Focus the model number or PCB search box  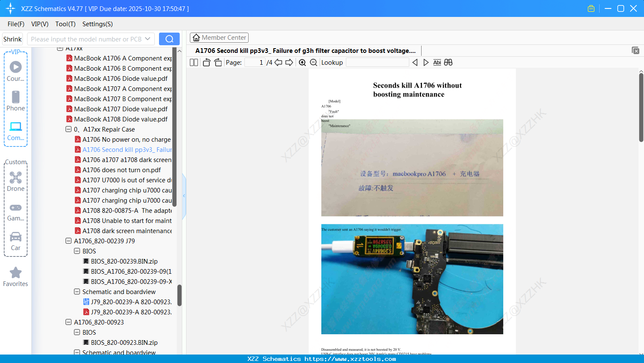tap(86, 39)
